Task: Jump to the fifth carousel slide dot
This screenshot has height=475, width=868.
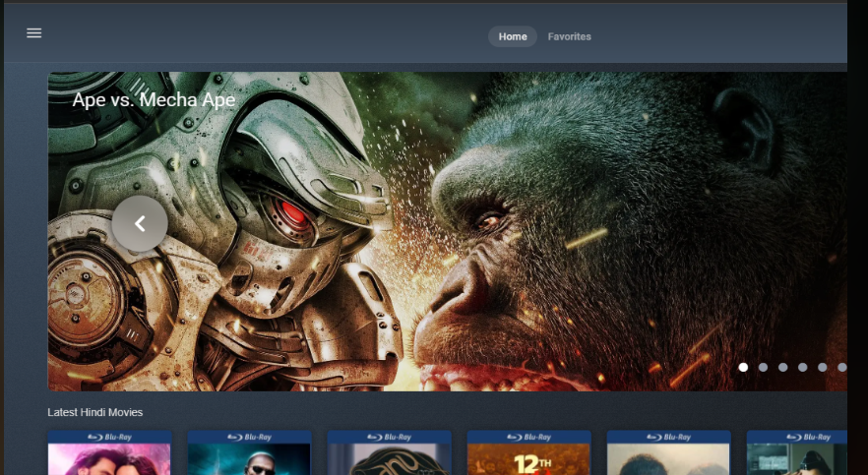Action: tap(823, 367)
